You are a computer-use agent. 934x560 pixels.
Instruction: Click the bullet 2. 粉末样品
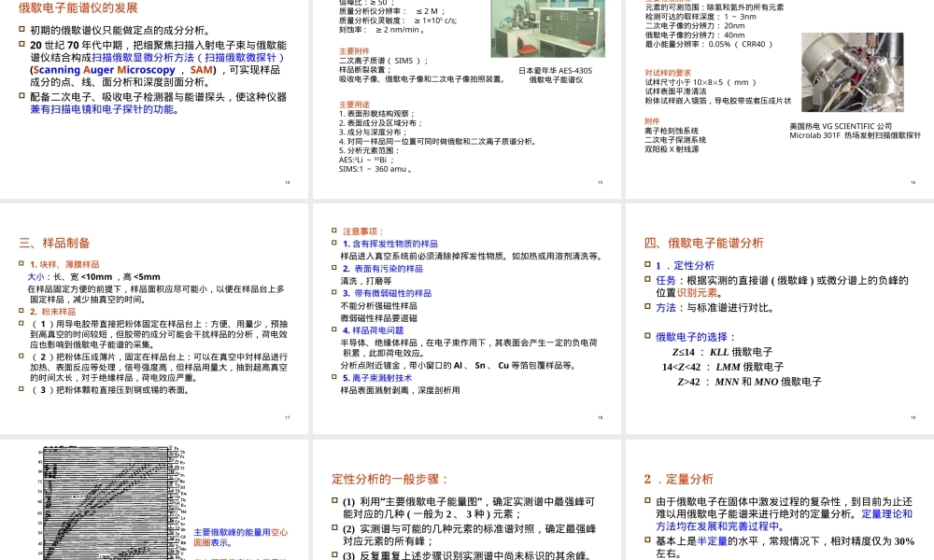pos(52,312)
